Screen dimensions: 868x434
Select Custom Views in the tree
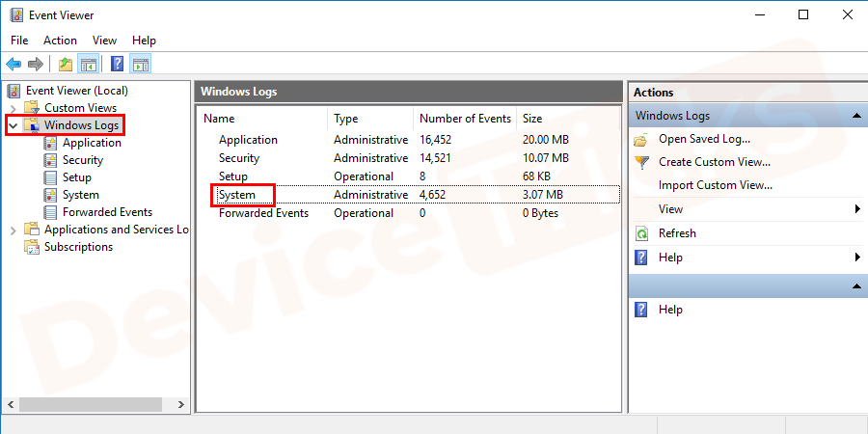81,108
